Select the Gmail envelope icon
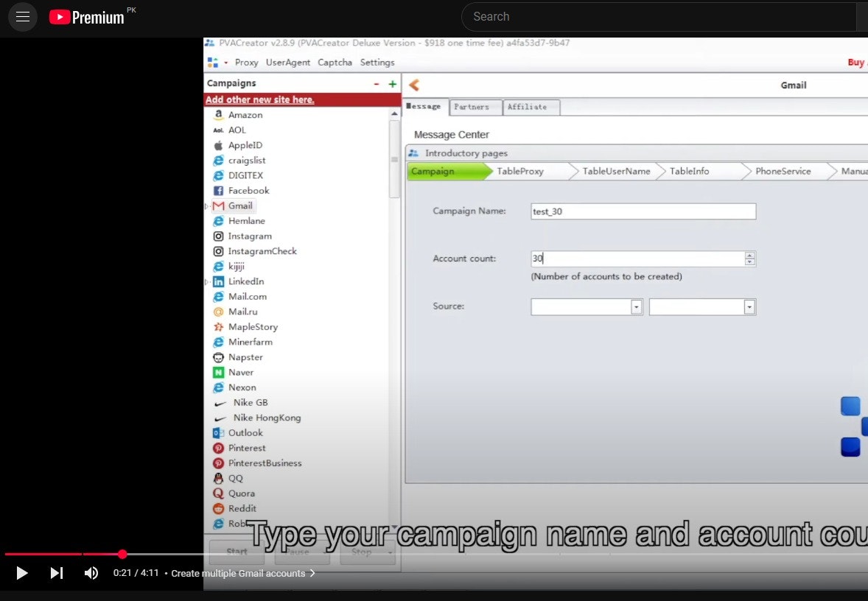Viewport: 868px width, 601px height. (219, 206)
